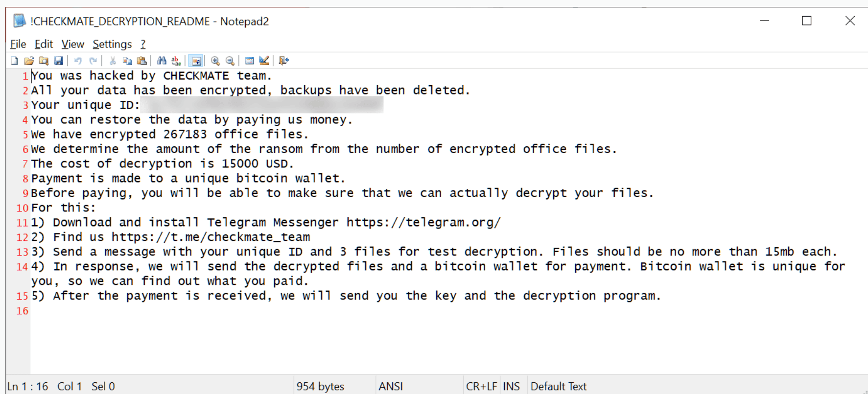868x394 pixels.
Task: Open a file with the folder icon
Action: (x=29, y=61)
